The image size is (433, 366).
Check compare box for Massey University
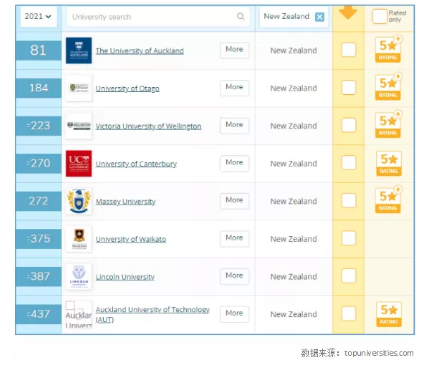(349, 201)
